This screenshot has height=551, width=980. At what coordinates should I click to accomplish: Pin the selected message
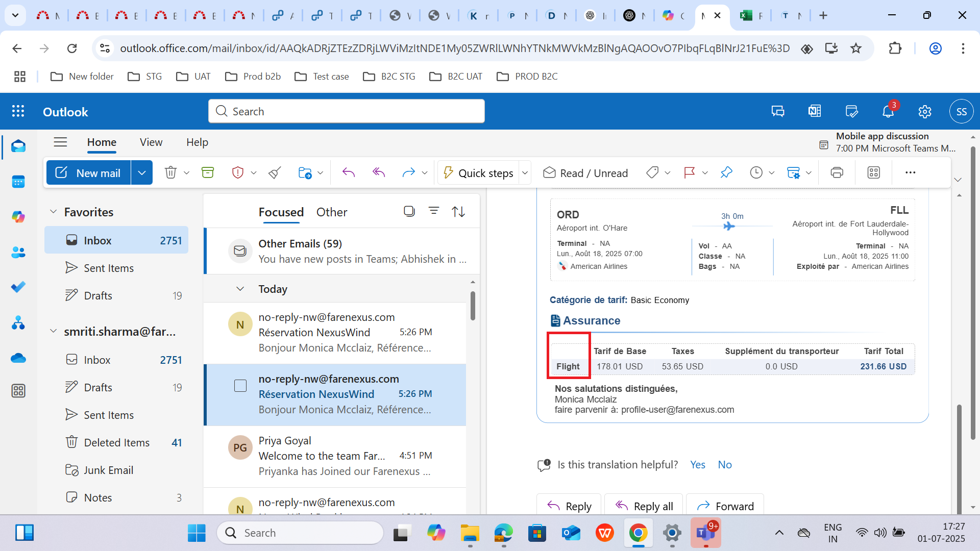click(726, 172)
